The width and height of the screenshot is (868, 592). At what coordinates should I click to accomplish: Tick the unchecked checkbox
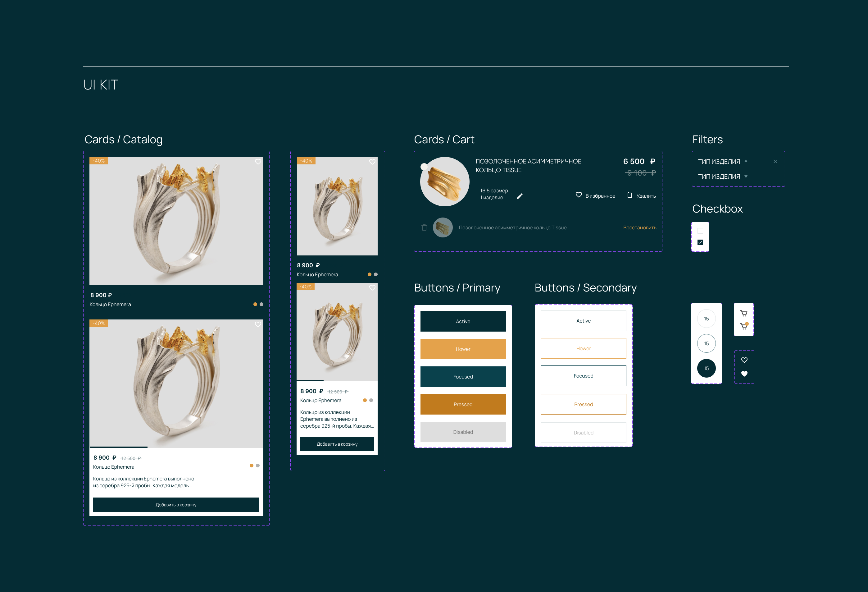[x=700, y=231]
